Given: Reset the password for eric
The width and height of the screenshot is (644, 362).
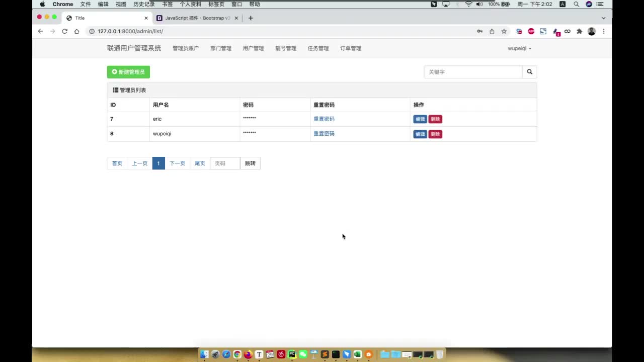Looking at the screenshot, I should pyautogui.click(x=324, y=119).
